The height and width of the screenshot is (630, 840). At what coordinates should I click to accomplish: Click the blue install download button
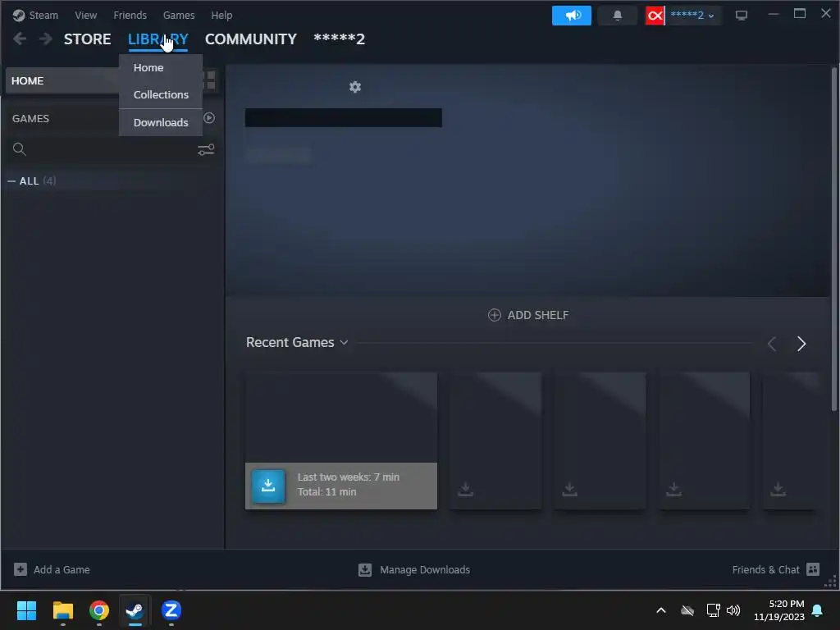268,486
